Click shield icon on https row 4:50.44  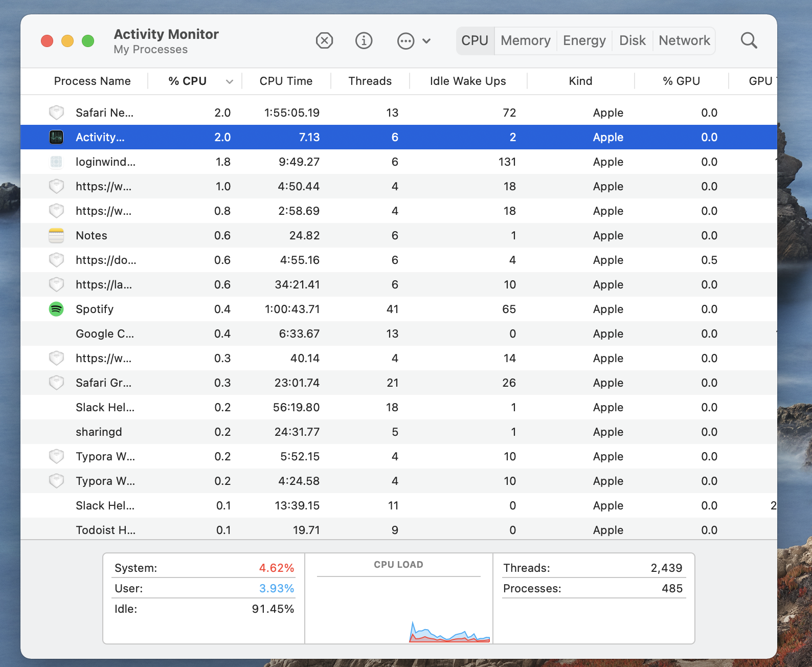(x=56, y=186)
